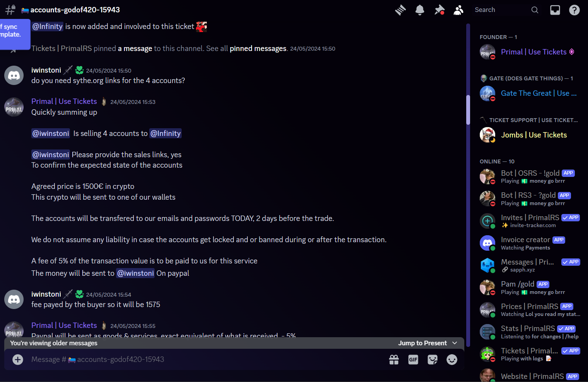
Task: Click Jump to Present
Action: coord(423,343)
